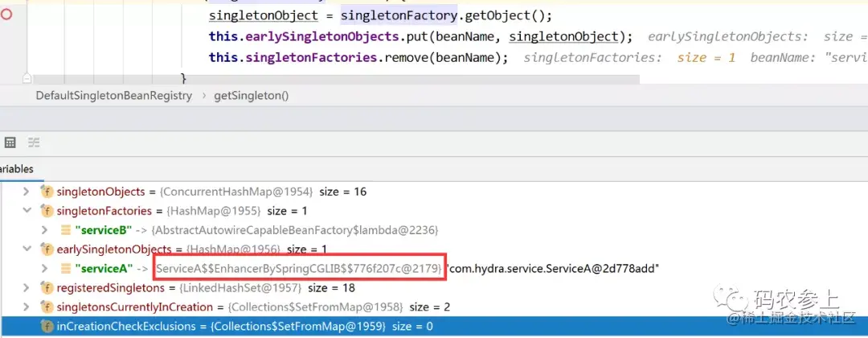Click the earlySingletonObjects.put code line

[420, 36]
